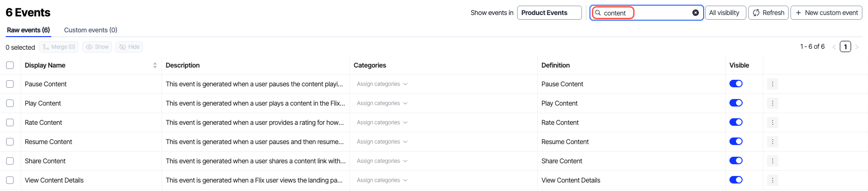Open the three-dot menu for Play Content
The width and height of the screenshot is (868, 191).
click(x=773, y=103)
